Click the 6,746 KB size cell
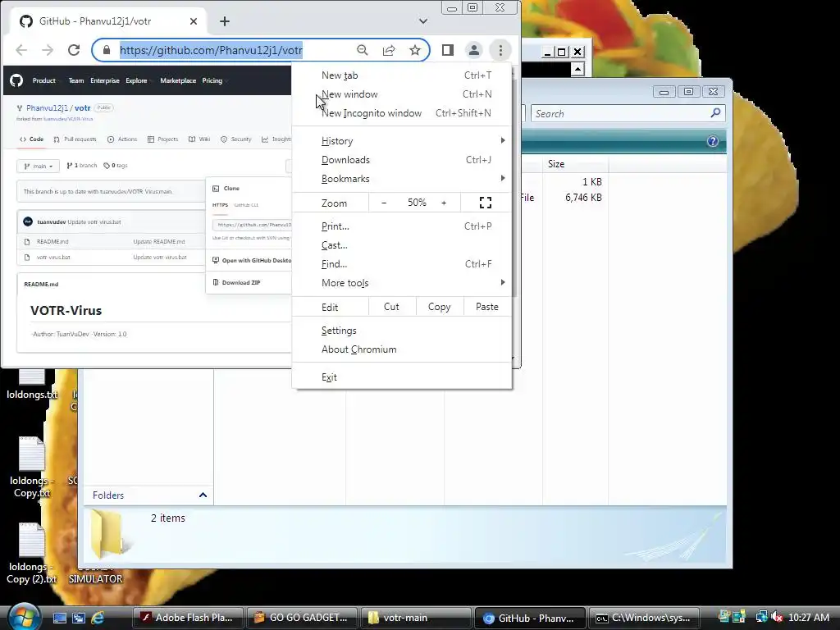The height and width of the screenshot is (630, 840). click(583, 198)
